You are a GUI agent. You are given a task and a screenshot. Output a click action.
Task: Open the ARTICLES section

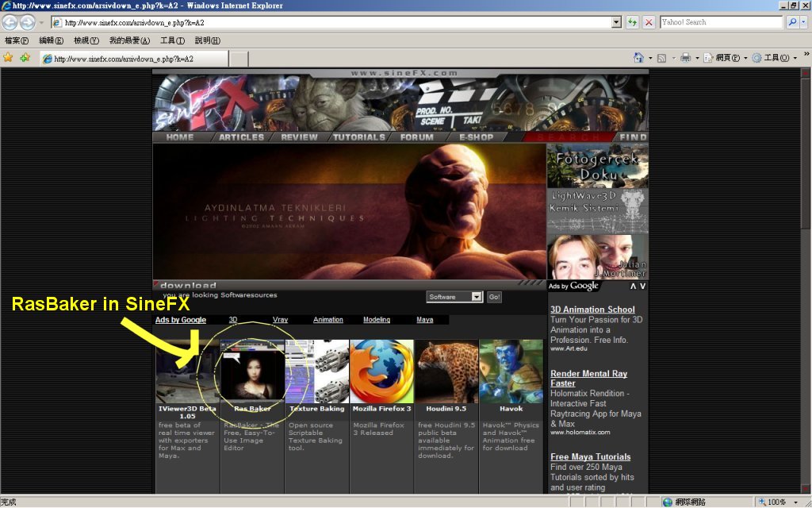241,137
